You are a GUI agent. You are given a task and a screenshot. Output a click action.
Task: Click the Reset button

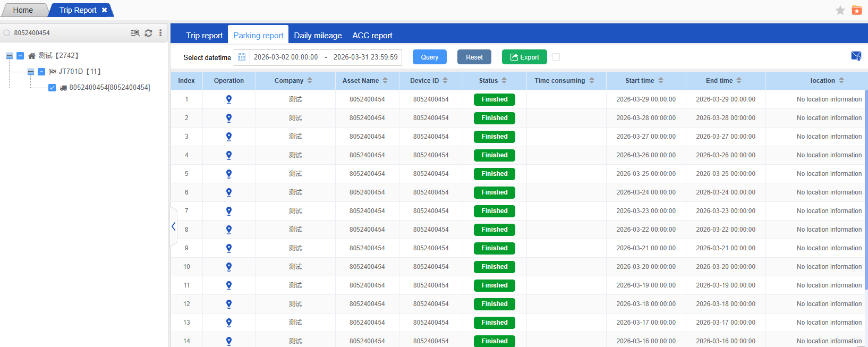[x=474, y=57]
